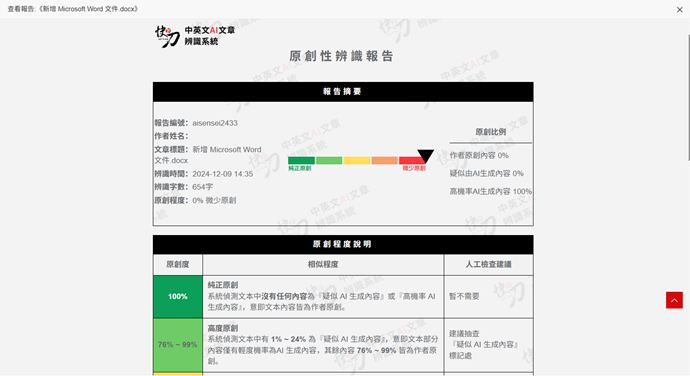Click the 人工檢查建議 column header
690x376 pixels.
(x=488, y=265)
